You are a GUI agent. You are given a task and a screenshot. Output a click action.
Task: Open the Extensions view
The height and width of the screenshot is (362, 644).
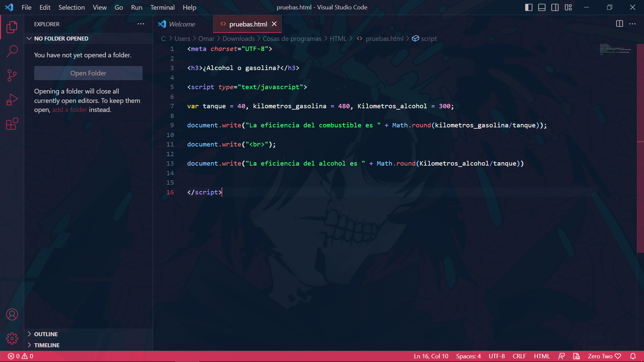coord(12,124)
